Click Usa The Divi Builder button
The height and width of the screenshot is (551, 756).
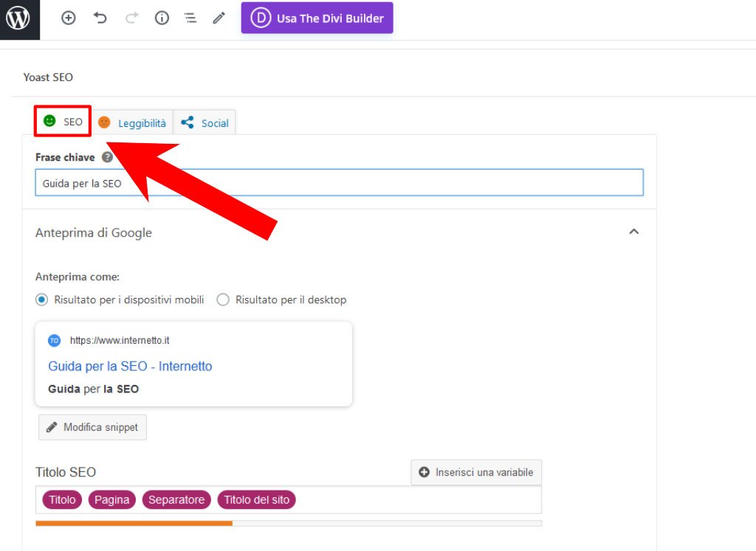317,18
